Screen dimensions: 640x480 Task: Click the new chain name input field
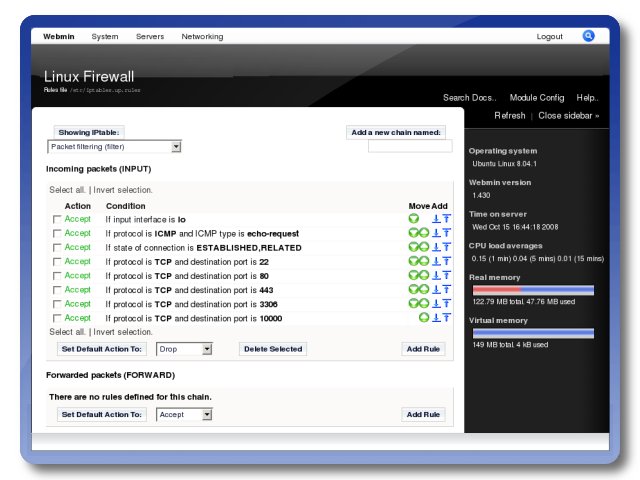396,147
